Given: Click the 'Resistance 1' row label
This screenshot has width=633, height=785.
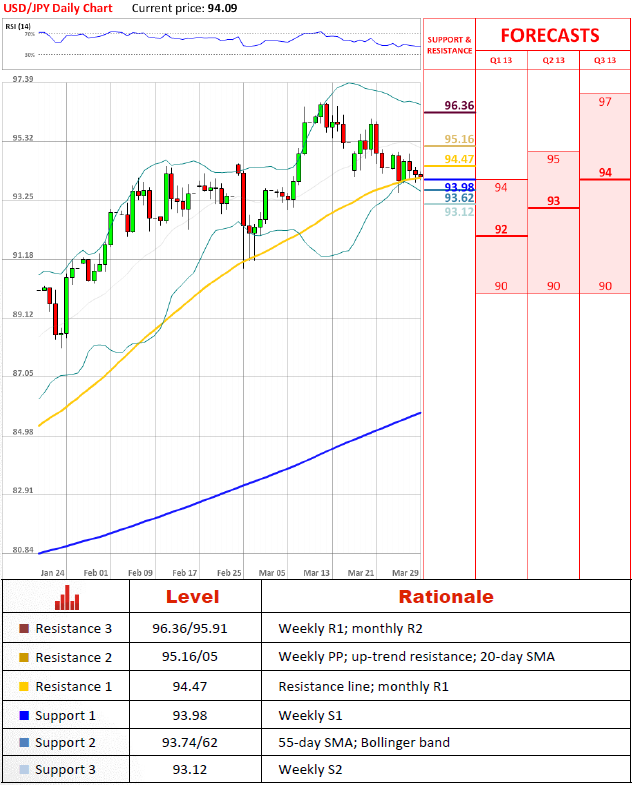Looking at the screenshot, I should tap(74, 686).
